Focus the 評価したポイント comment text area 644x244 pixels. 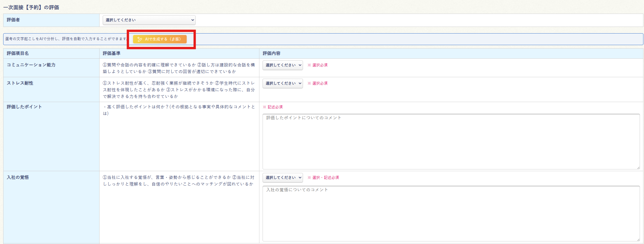[451, 141]
